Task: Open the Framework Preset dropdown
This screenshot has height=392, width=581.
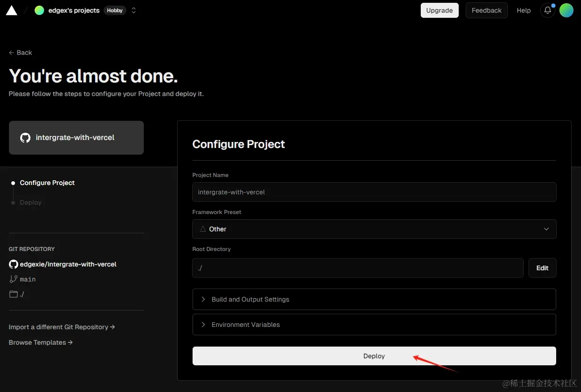Action: coord(374,229)
